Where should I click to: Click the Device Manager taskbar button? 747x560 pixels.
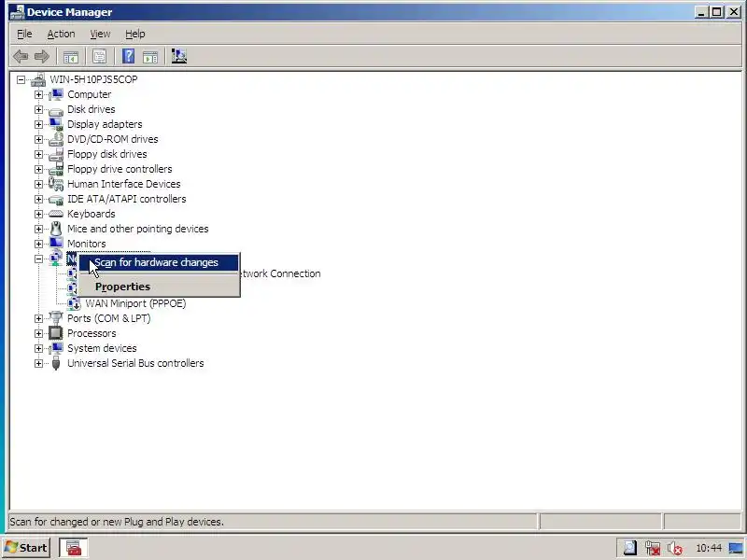click(74, 548)
